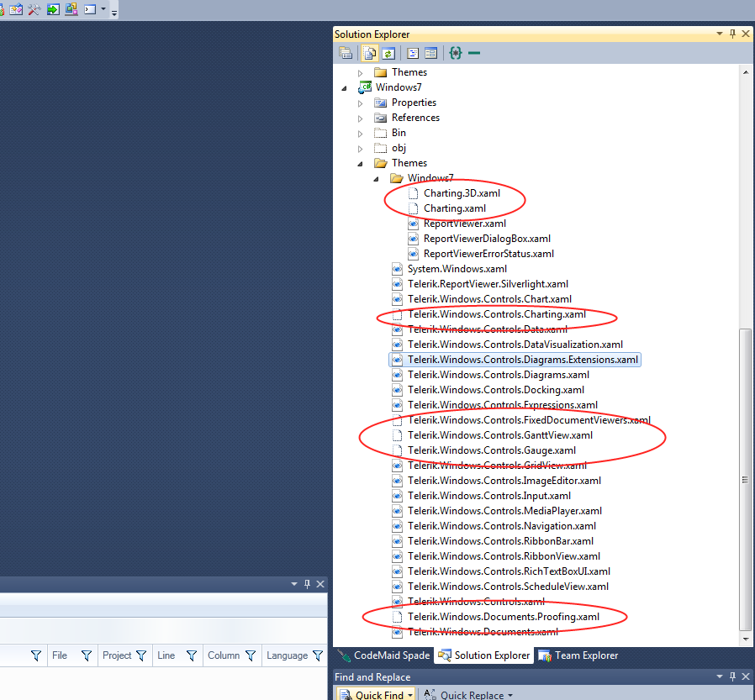
Task: Select the References node
Action: [415, 118]
